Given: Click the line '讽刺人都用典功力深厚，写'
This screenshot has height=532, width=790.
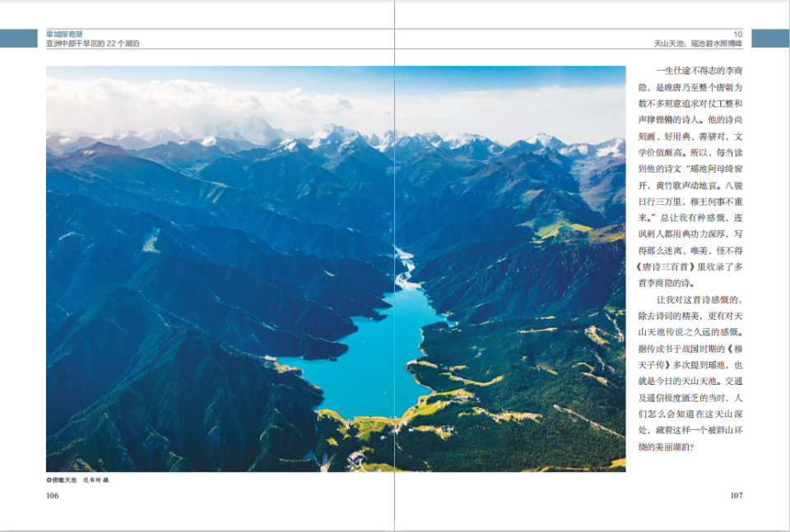Looking at the screenshot, I should (x=690, y=234).
